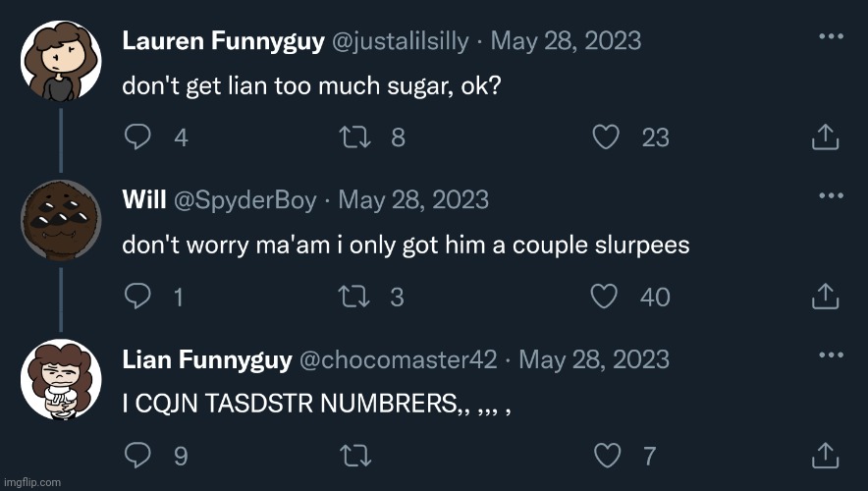Open Lauren Funnyguy's profile picture

coord(61,61)
